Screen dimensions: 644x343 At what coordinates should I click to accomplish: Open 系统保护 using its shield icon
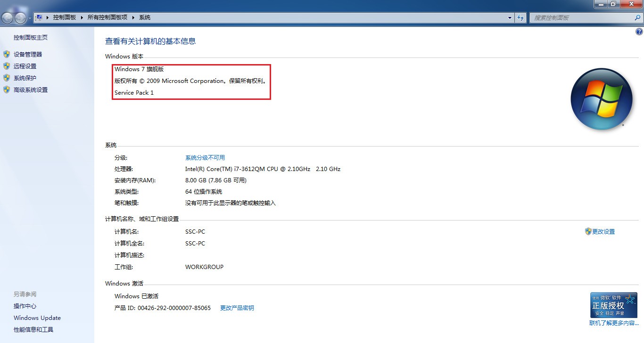point(6,78)
